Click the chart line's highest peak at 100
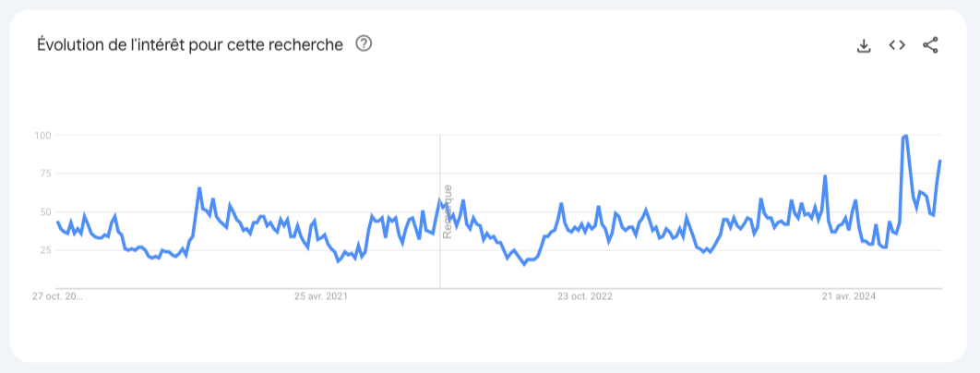 click(x=905, y=136)
